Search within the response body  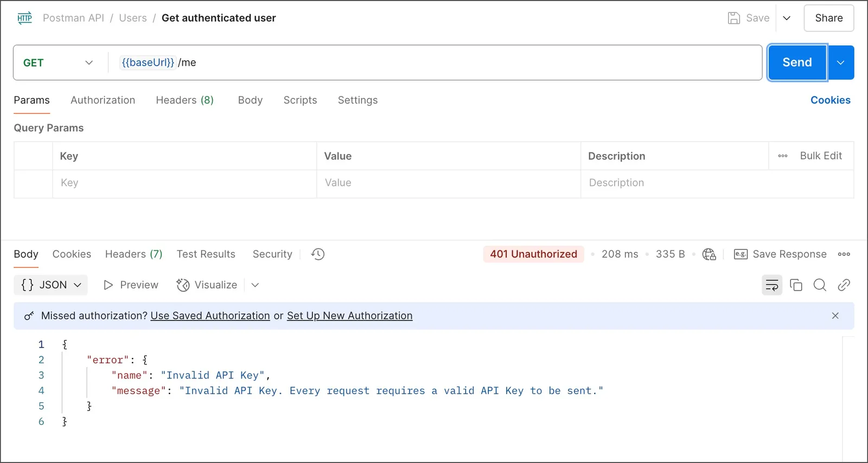(820, 285)
